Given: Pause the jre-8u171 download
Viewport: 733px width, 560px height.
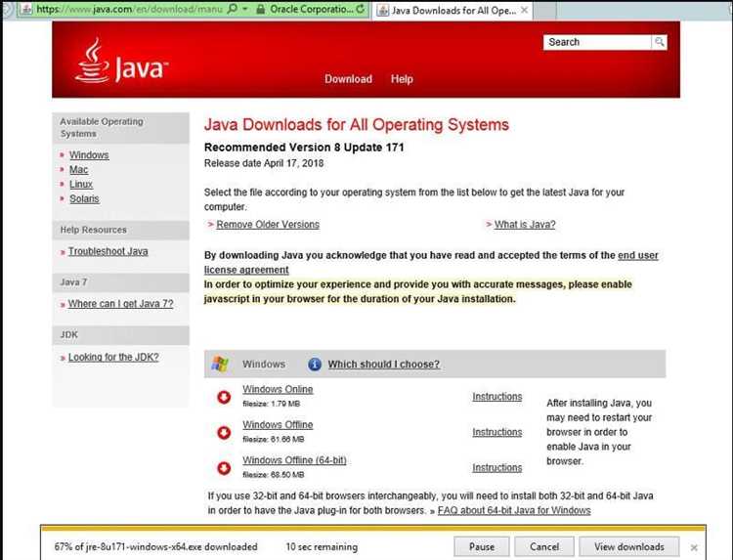Looking at the screenshot, I should pos(482,546).
